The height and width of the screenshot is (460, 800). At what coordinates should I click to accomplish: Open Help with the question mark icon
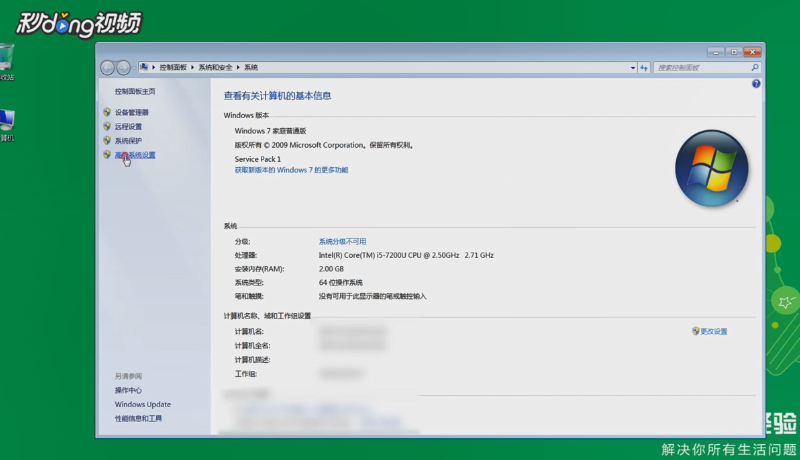coord(756,84)
